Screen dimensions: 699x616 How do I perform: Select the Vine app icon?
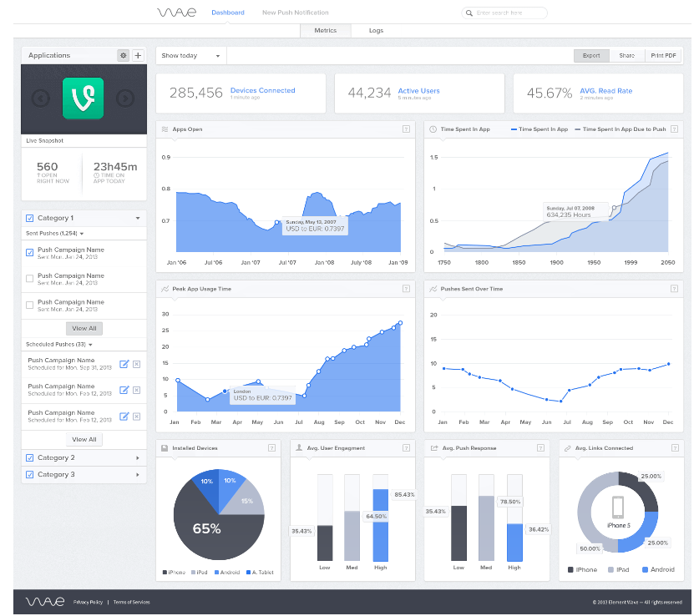83,98
